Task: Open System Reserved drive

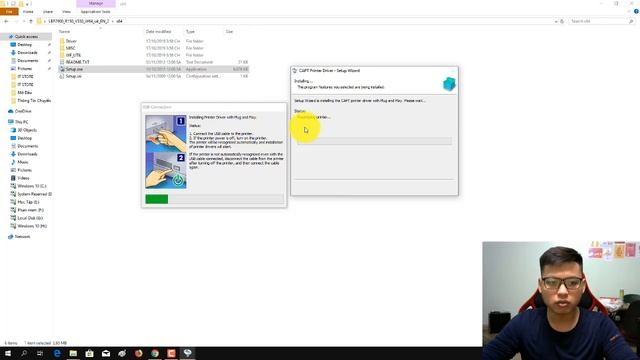Action: pos(34,194)
